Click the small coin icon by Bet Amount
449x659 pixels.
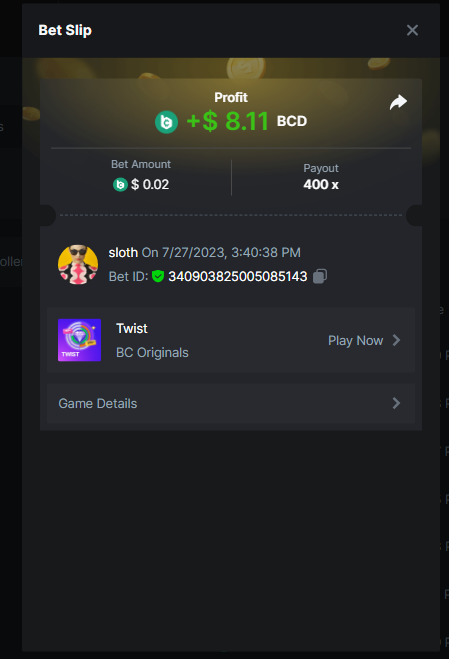[120, 184]
